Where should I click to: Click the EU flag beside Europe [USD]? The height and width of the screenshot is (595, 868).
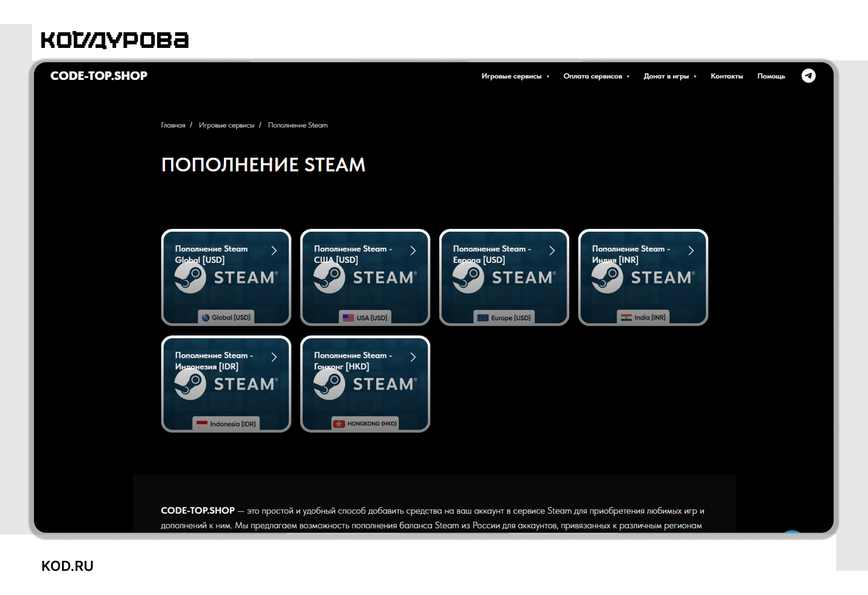483,318
